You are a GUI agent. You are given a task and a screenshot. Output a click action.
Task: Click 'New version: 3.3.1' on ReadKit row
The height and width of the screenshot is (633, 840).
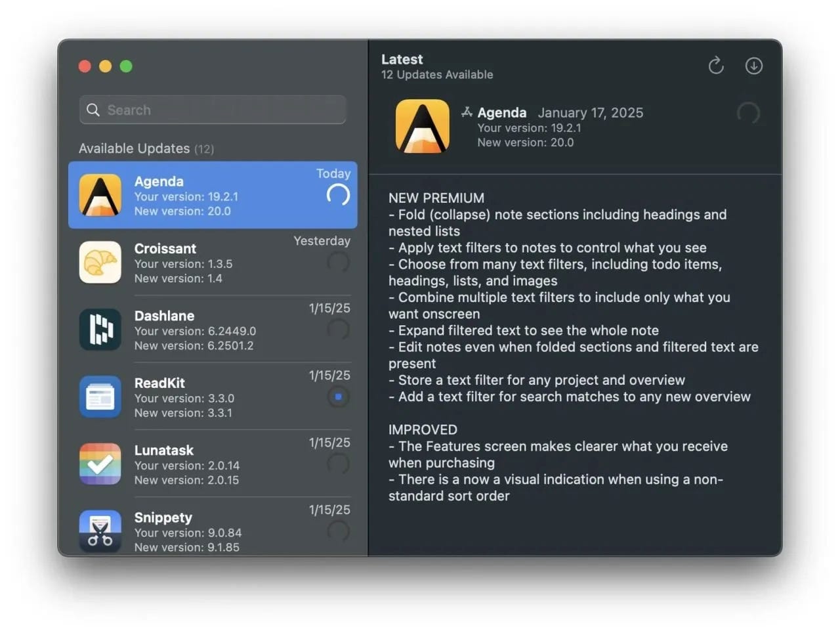(183, 413)
